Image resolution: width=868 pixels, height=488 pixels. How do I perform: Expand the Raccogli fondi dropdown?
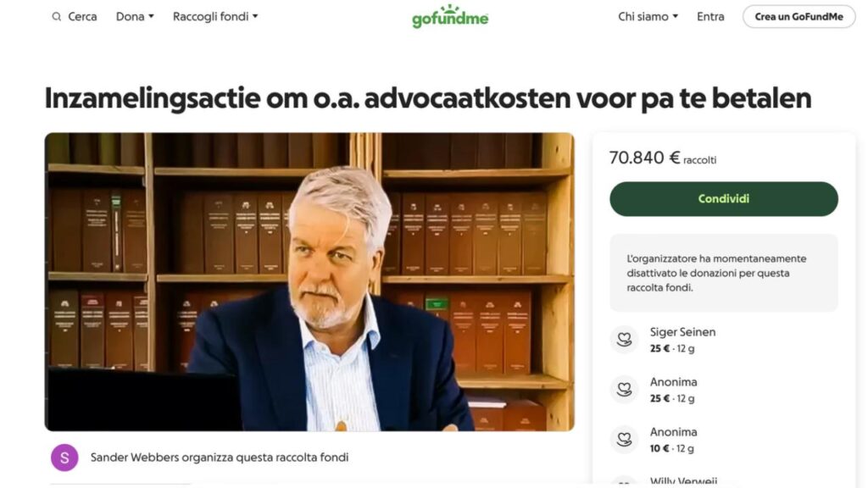click(215, 17)
